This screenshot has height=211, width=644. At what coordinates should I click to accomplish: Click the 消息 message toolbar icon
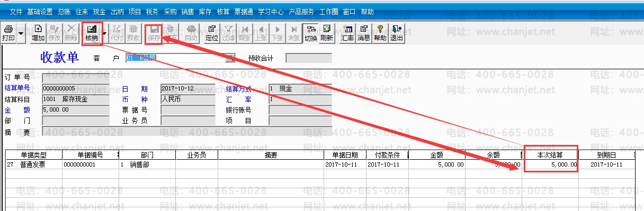[364, 33]
